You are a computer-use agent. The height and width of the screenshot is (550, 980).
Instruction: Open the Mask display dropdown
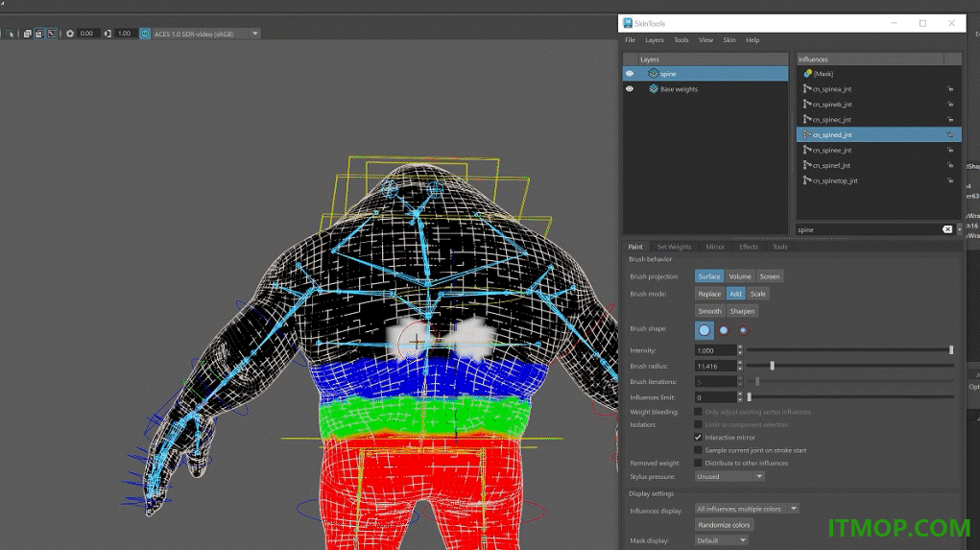pyautogui.click(x=722, y=540)
